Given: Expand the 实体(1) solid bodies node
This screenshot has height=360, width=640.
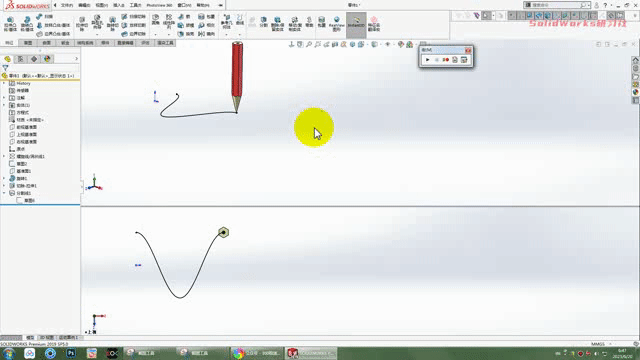Looking at the screenshot, I should [x=4, y=105].
